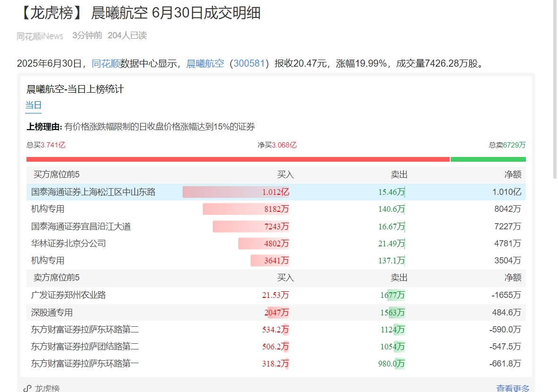
Task: Click net amount -661.8万
Action: coord(506,364)
